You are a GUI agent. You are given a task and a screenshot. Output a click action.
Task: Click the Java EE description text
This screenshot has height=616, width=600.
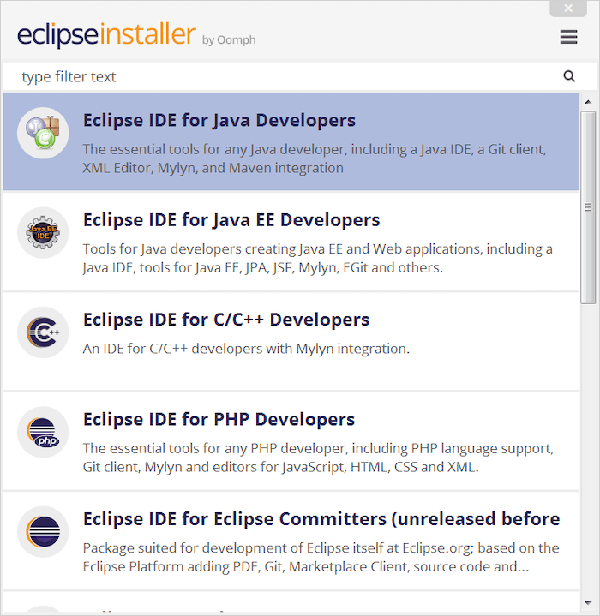point(317,258)
